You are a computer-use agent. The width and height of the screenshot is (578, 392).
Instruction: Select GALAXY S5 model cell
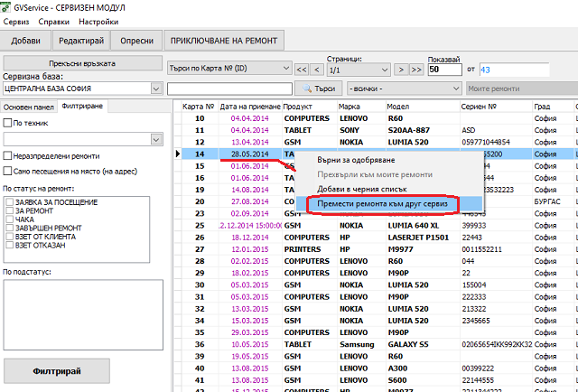pos(423,344)
